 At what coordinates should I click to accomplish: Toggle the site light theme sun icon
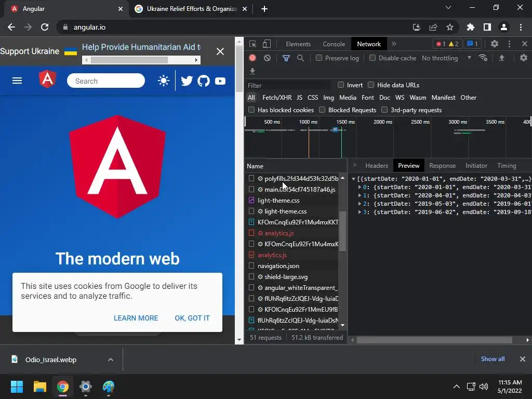point(164,81)
